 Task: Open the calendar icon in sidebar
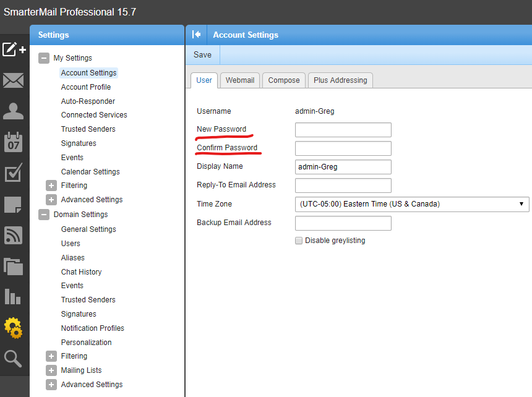[x=14, y=142]
